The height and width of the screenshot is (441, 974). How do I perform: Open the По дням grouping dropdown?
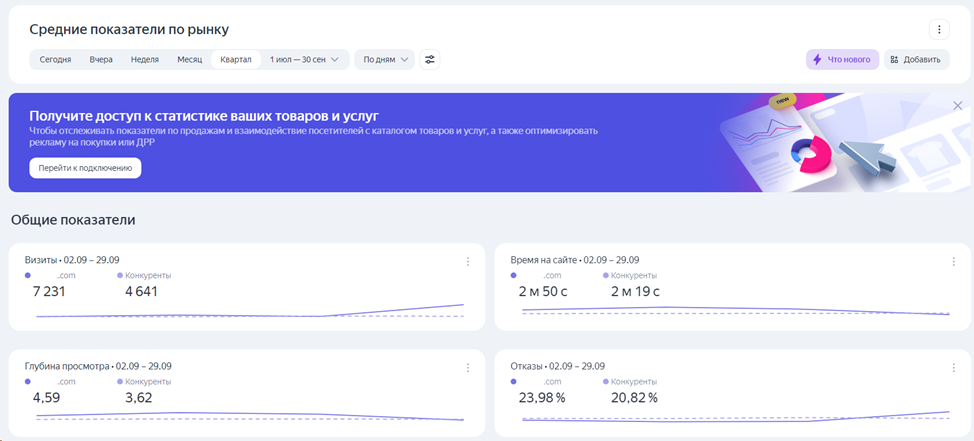click(384, 59)
